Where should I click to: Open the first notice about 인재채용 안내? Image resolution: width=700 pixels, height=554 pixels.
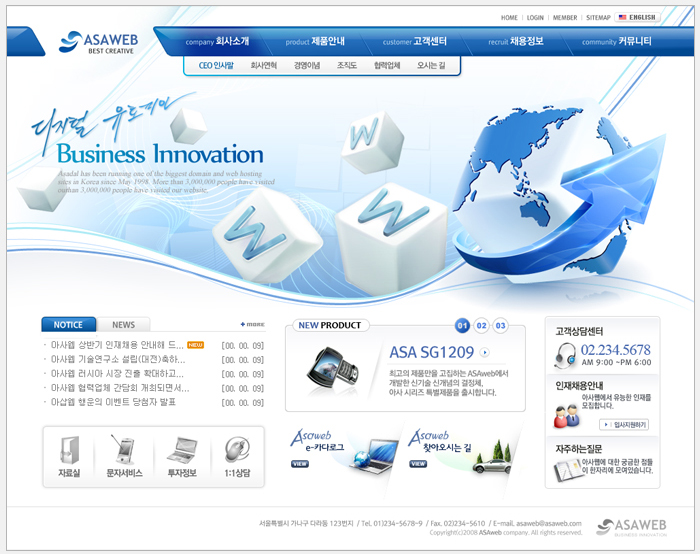[117, 345]
